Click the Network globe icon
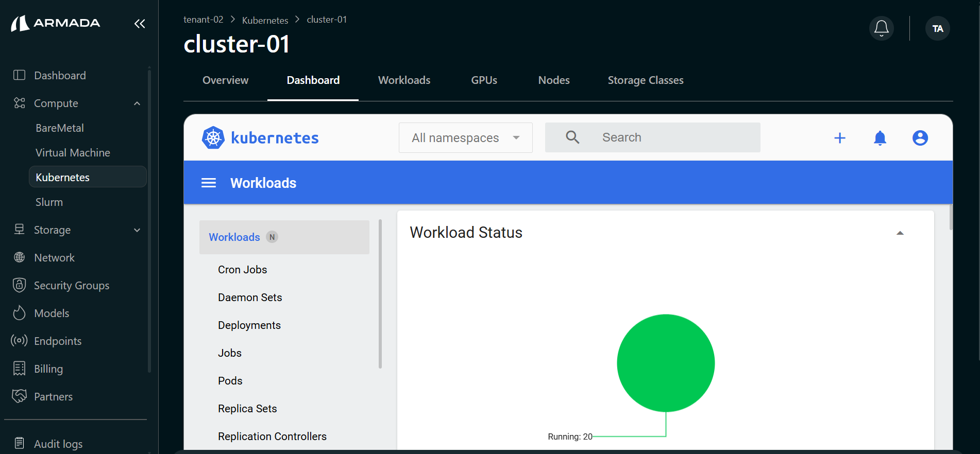The image size is (980, 454). [19, 257]
